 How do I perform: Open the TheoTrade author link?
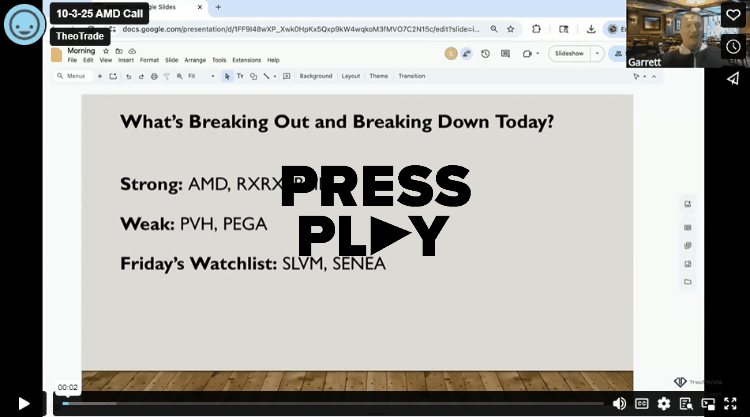coord(80,36)
